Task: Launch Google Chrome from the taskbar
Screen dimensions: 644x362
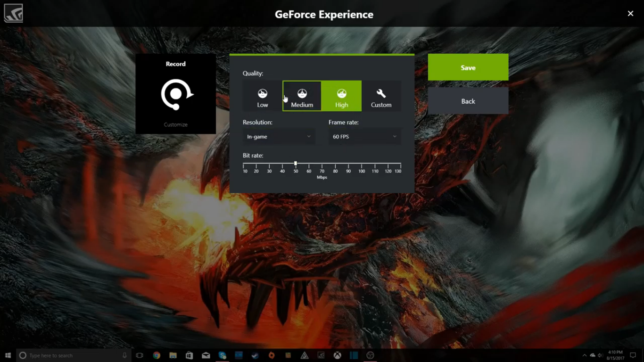Action: [x=157, y=355]
